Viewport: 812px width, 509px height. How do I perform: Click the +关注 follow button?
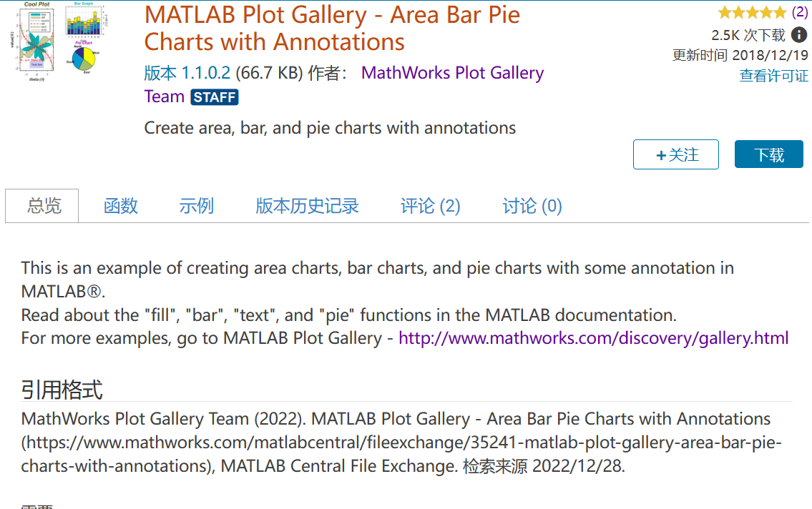coord(675,154)
